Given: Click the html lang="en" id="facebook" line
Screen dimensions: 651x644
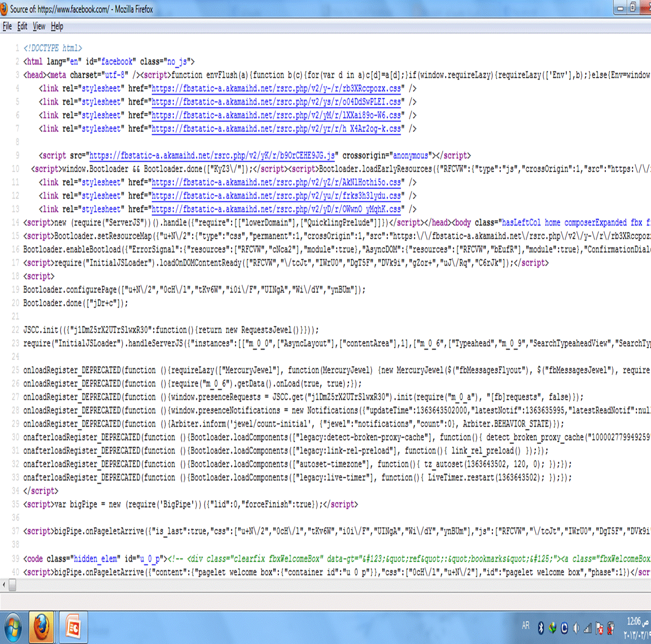Looking at the screenshot, I should click(109, 62).
